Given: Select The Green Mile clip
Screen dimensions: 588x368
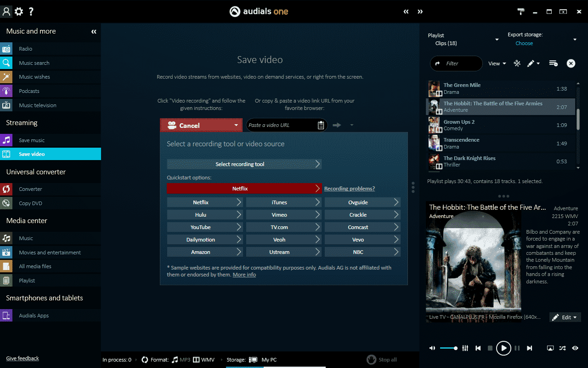Looking at the screenshot, I should point(501,88).
